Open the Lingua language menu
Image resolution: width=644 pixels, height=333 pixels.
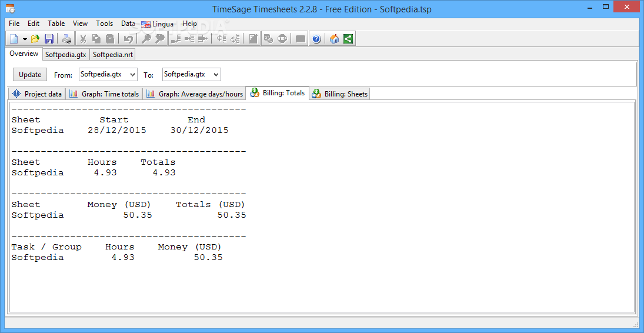pos(158,24)
